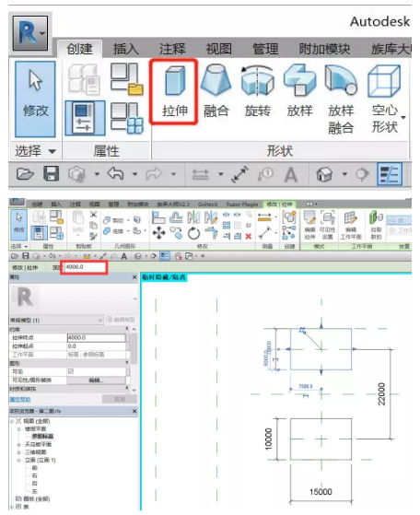This screenshot has height=515, width=420.
Task: Click the Save disk icon in upper quick access toolbar
Action: (x=51, y=174)
